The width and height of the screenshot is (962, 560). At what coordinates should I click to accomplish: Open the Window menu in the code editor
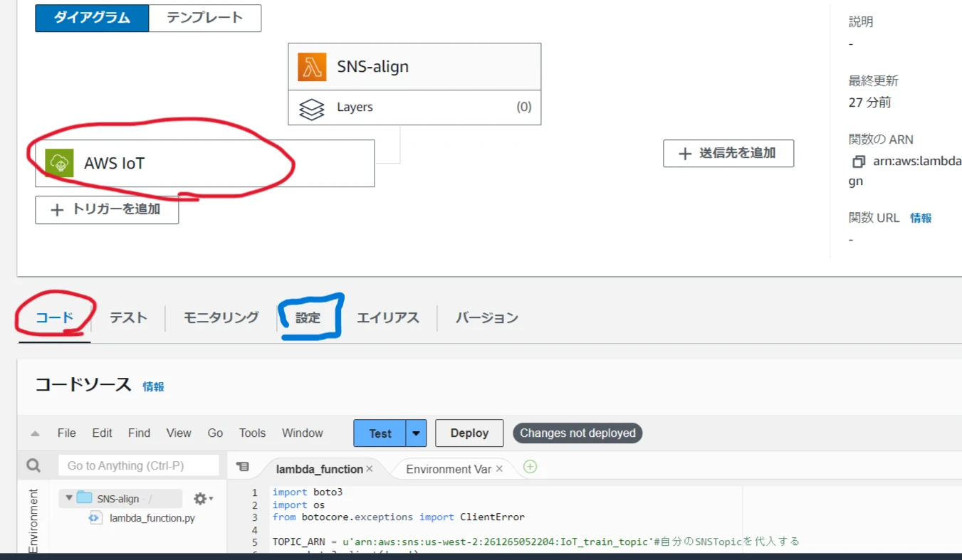302,433
